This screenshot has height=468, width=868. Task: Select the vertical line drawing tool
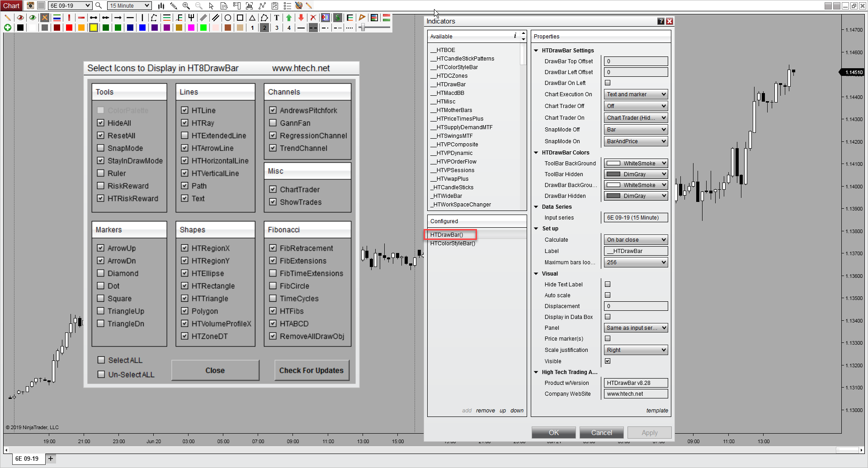tap(142, 18)
